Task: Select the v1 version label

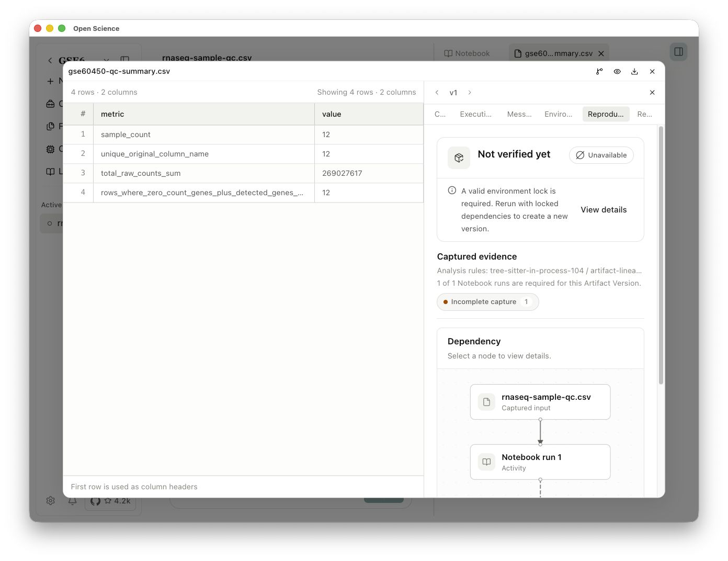Action: pyautogui.click(x=453, y=93)
